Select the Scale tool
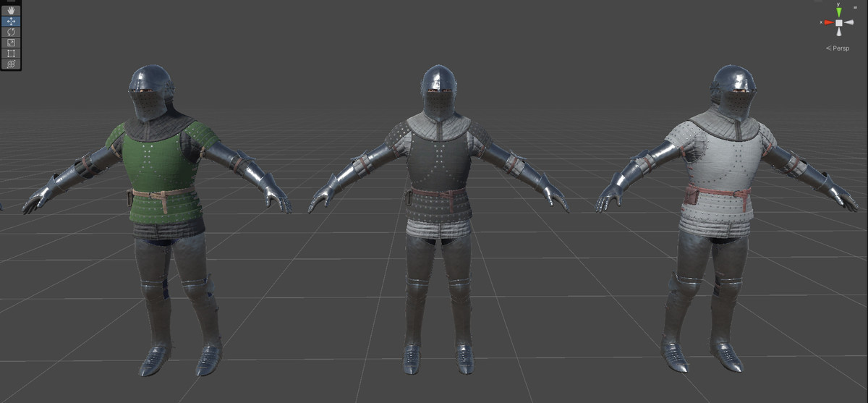 pyautogui.click(x=11, y=43)
